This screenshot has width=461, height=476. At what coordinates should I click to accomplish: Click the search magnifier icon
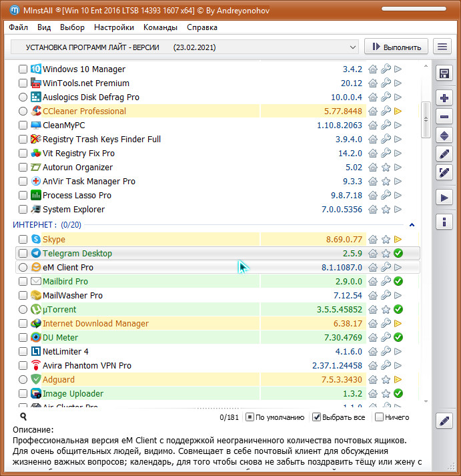[23, 417]
